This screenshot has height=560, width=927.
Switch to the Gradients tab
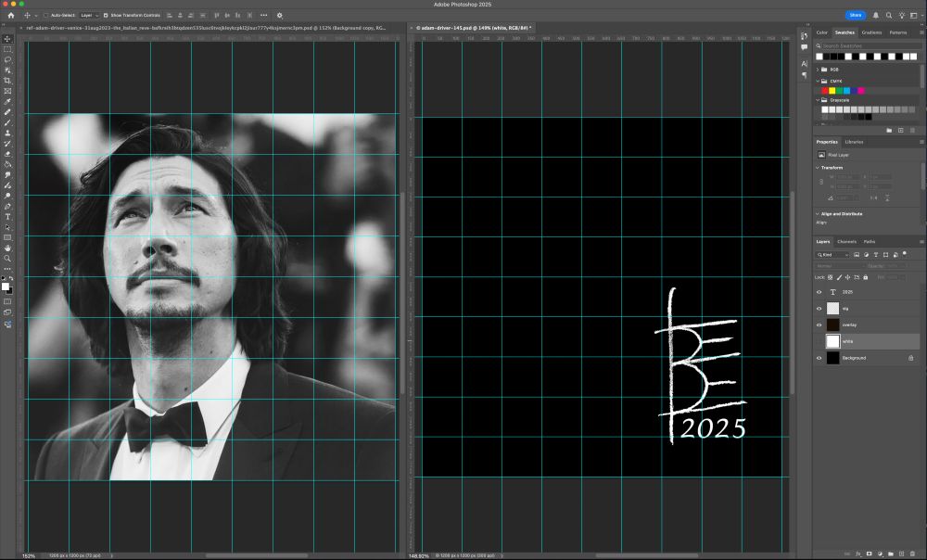tap(871, 32)
